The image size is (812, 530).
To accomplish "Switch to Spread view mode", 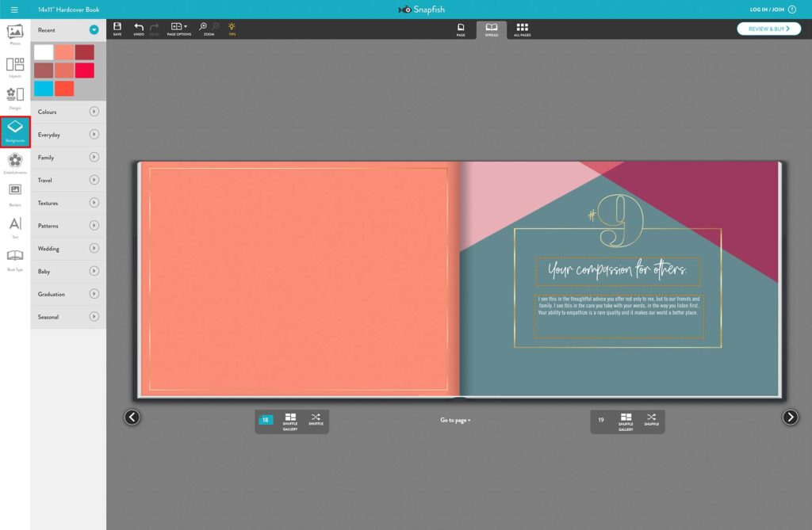I will (x=492, y=29).
